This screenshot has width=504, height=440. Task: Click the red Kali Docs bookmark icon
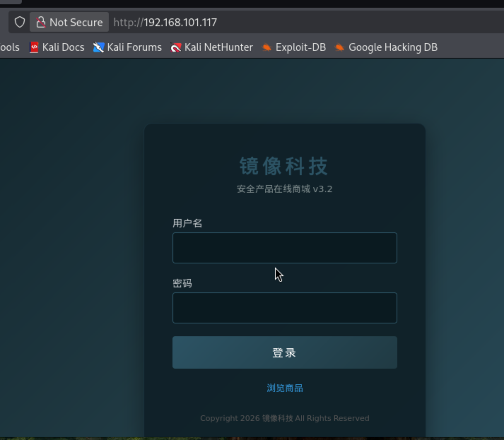(34, 47)
